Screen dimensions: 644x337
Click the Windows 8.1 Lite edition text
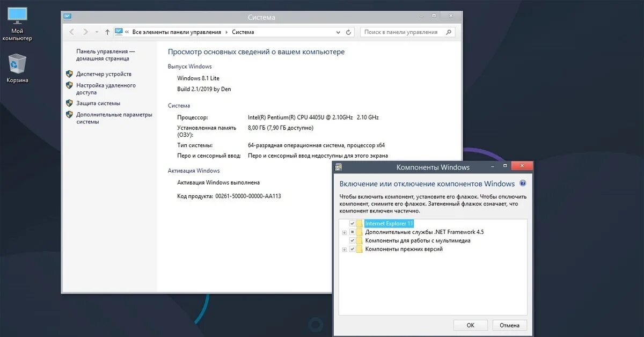198,78
